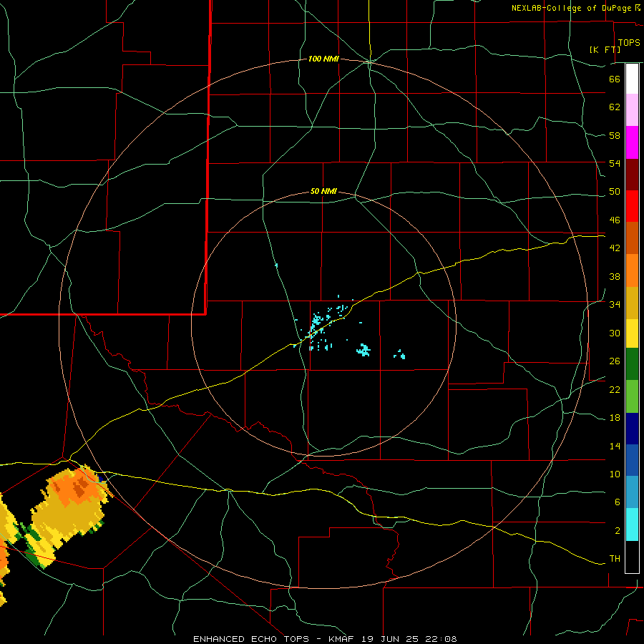Image resolution: width=644 pixels, height=644 pixels.
Task: Click the gold 34 kft legend swatch
Action: (x=632, y=303)
